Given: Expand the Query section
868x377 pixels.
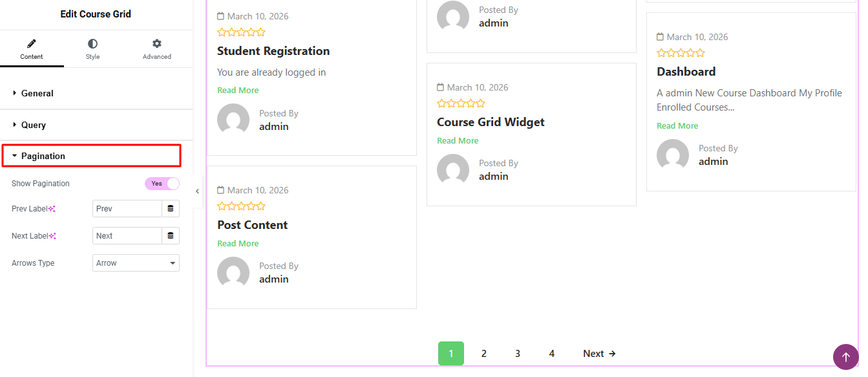Looking at the screenshot, I should pyautogui.click(x=34, y=125).
